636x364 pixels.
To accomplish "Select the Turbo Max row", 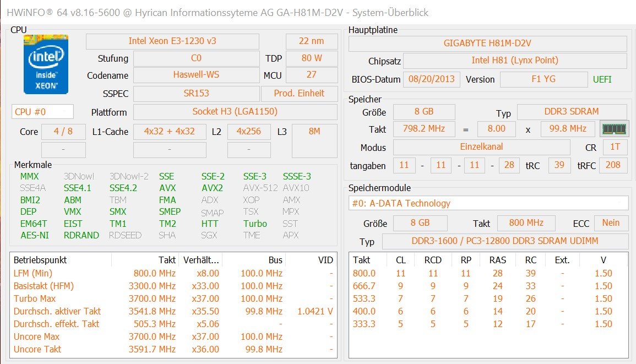I will coord(173,298).
